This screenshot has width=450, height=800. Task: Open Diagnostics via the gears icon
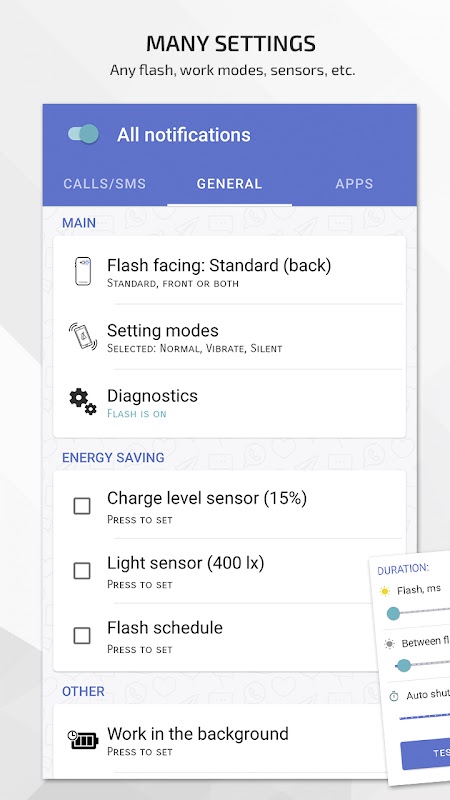[x=83, y=402]
